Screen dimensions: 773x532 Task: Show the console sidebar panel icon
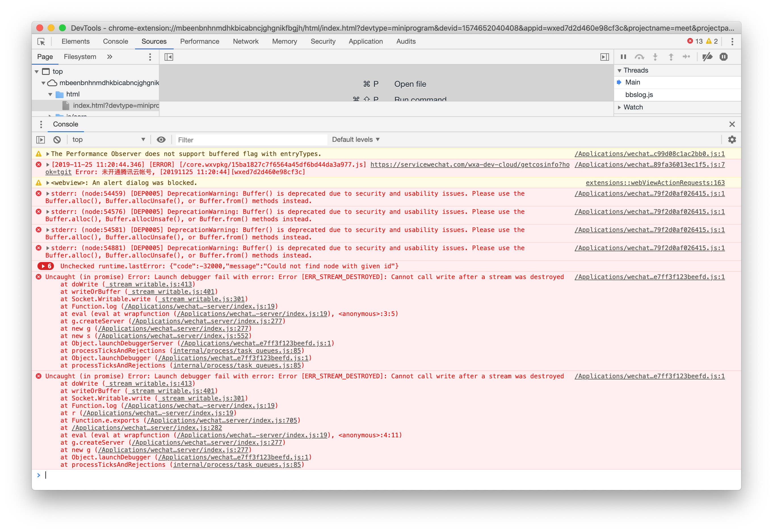(x=41, y=140)
